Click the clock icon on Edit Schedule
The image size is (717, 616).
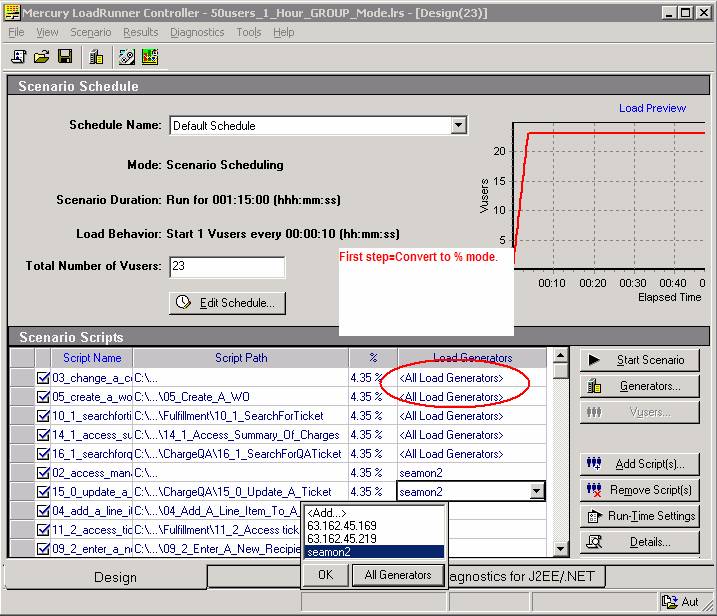click(183, 302)
